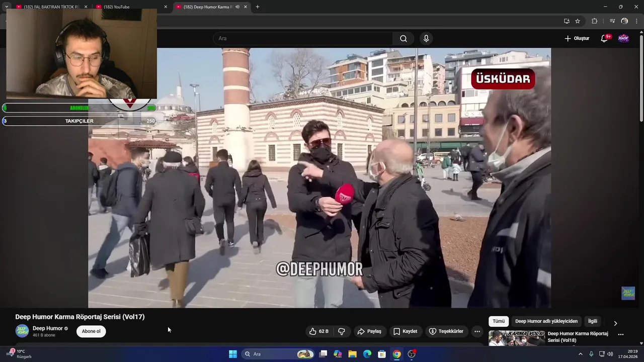Image resolution: width=644 pixels, height=362 pixels.
Task: Open the tray network status icon
Action: pos(602,354)
